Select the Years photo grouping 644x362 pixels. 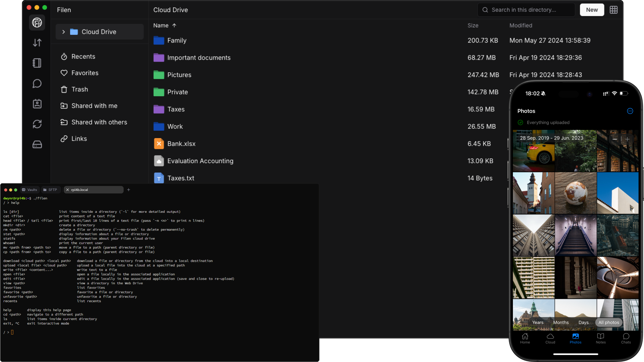(x=538, y=322)
